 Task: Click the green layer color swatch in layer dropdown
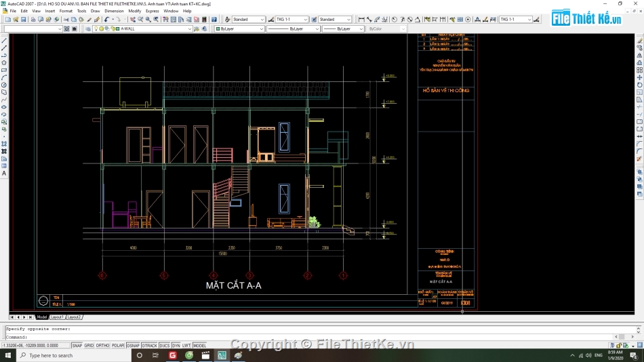117,28
